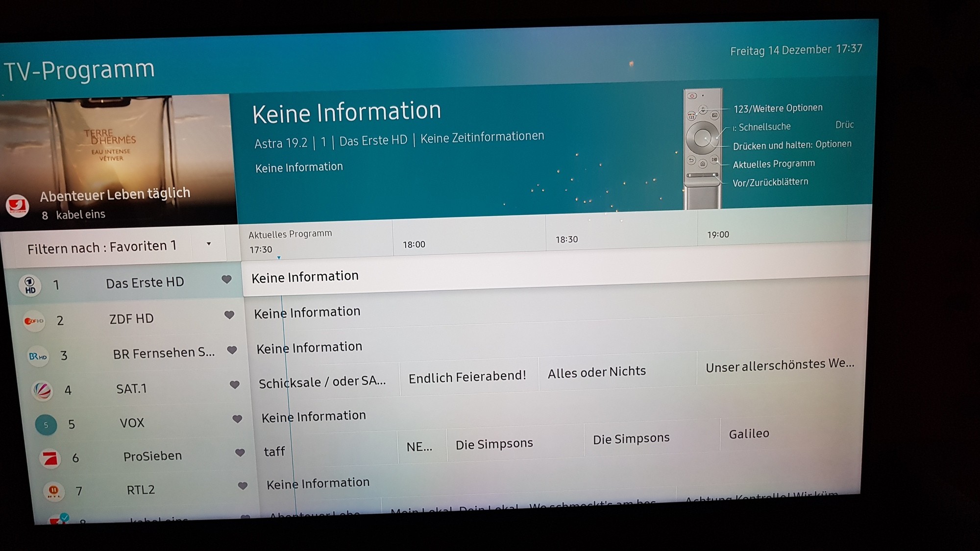This screenshot has height=551, width=980.
Task: Open taff program on ProSieben
Action: coord(326,450)
